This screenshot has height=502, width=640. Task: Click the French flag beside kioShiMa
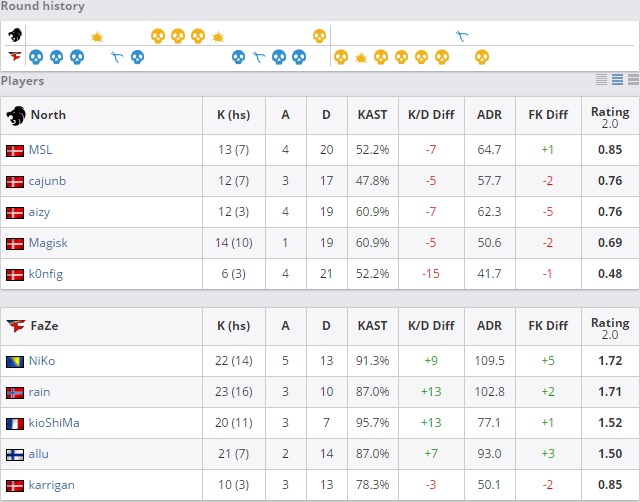click(x=15, y=423)
